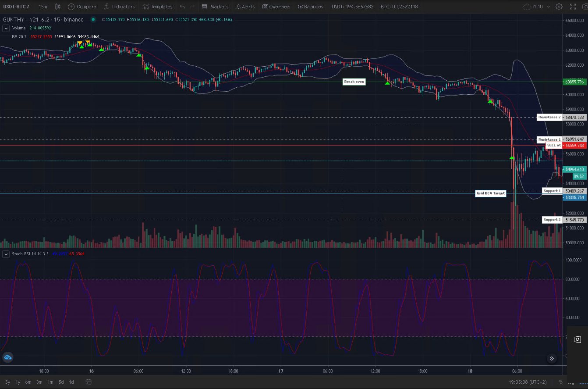Open the Alerts menu
This screenshot has width=588, height=389.
tap(245, 7)
